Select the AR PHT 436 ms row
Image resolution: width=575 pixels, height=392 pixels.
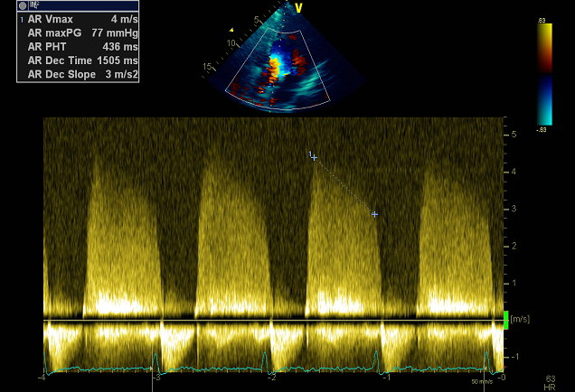point(77,45)
